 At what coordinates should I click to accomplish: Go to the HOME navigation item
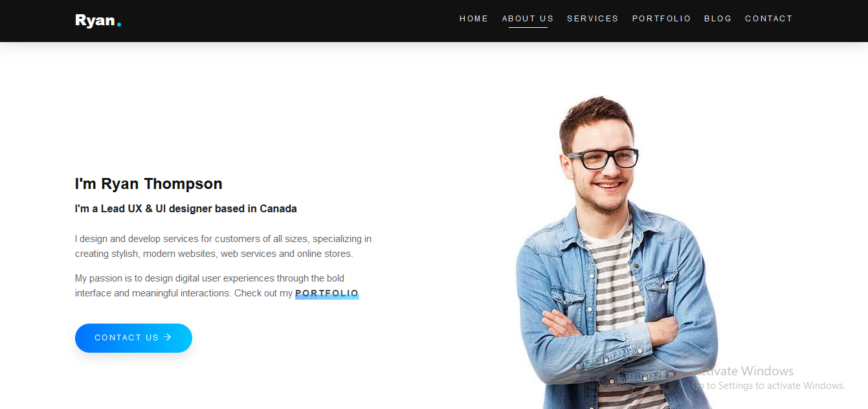474,19
